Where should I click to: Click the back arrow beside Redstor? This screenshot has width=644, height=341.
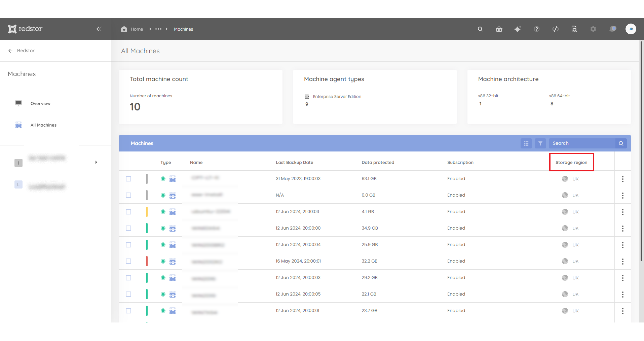point(10,51)
